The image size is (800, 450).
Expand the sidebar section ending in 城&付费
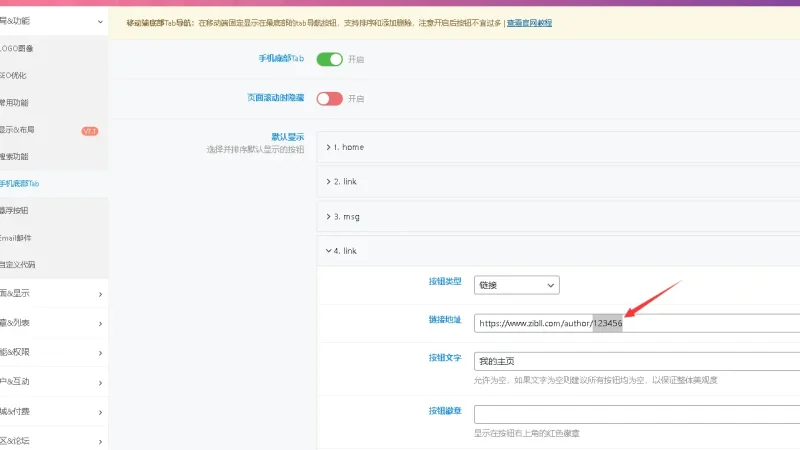point(54,411)
